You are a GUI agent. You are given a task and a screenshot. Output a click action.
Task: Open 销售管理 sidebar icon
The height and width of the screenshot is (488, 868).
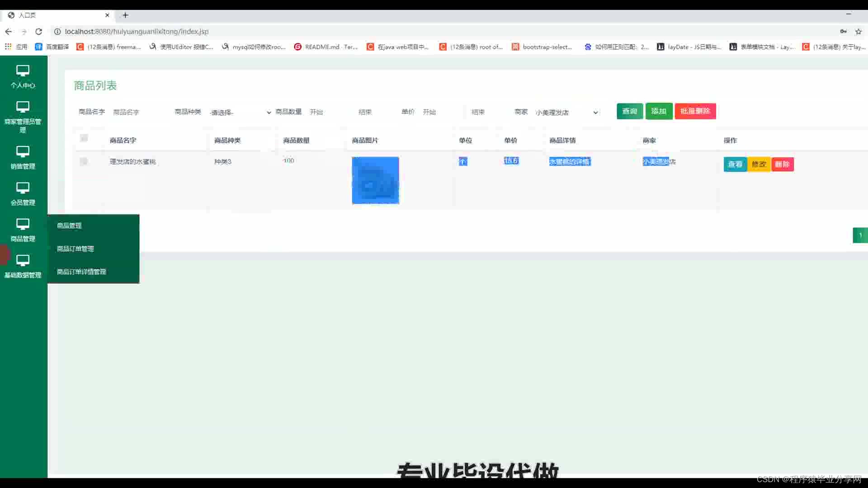tap(23, 152)
